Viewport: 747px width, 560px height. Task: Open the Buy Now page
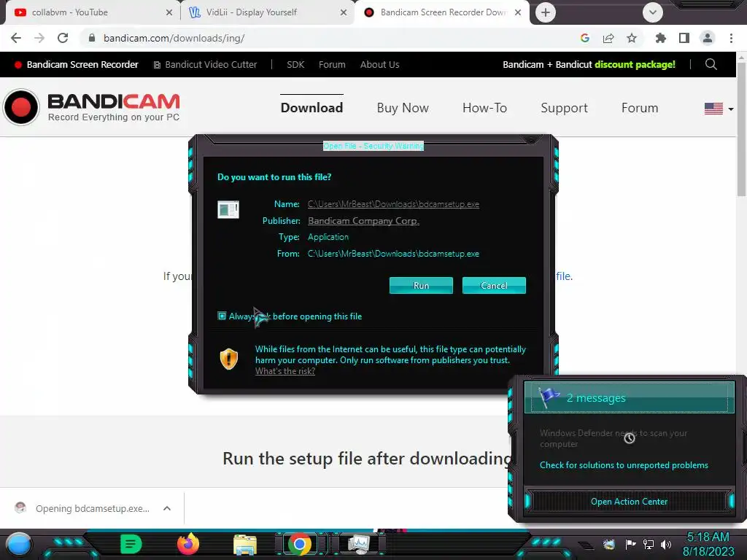pyautogui.click(x=403, y=108)
